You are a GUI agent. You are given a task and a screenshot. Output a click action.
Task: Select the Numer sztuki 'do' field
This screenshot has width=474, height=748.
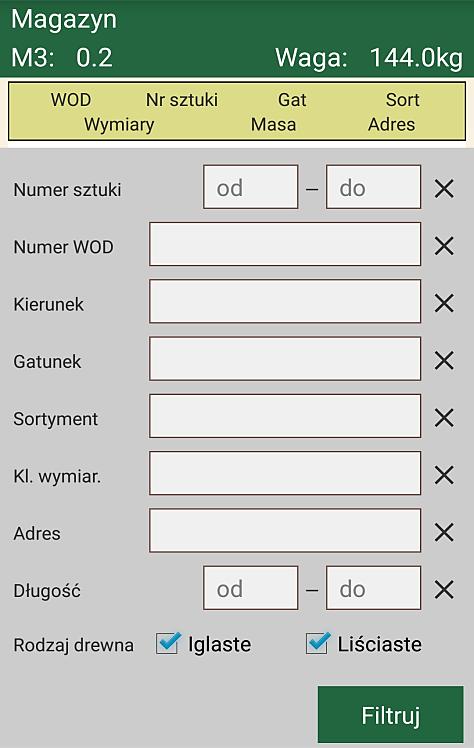pos(373,187)
